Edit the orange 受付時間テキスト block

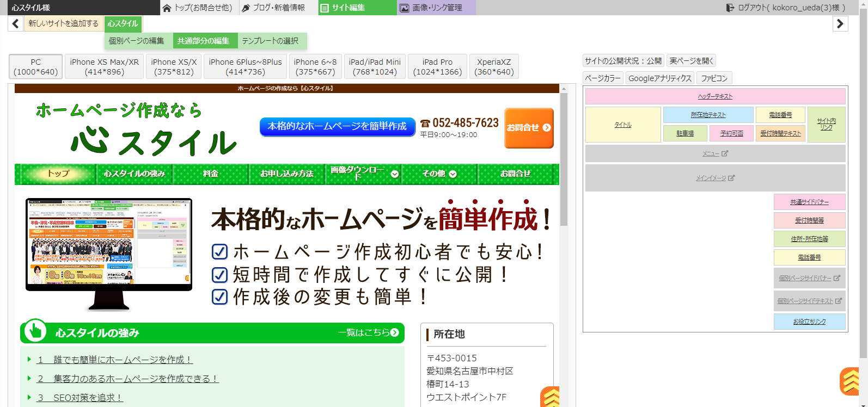[x=780, y=133]
